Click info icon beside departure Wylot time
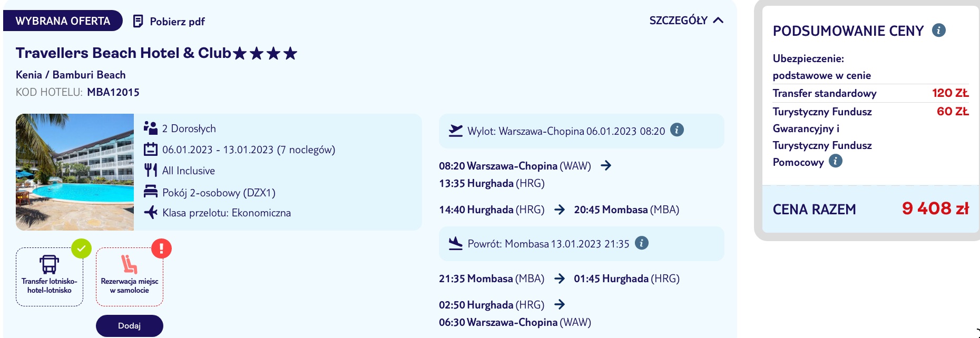980x338 pixels. click(x=677, y=130)
